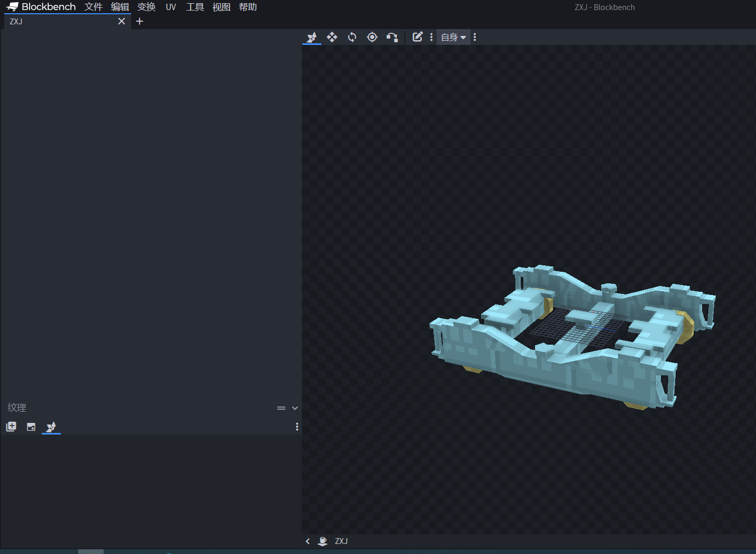Click the 纹理 panel title
The height and width of the screenshot is (554, 756).
coord(17,408)
